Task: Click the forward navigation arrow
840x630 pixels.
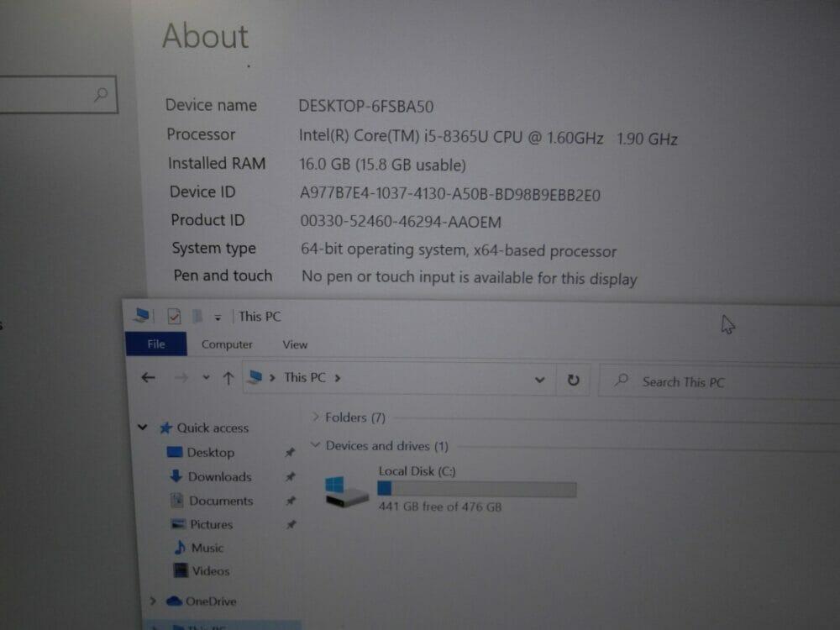Action: click(181, 378)
